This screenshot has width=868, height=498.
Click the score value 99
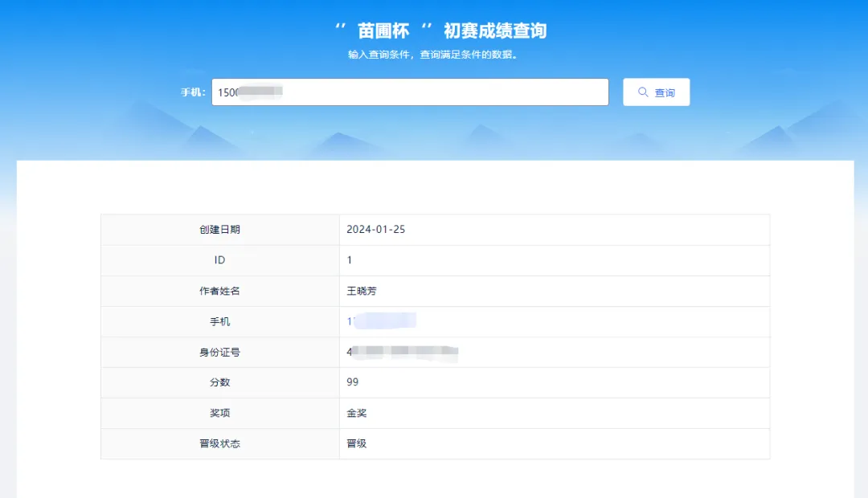coord(353,382)
